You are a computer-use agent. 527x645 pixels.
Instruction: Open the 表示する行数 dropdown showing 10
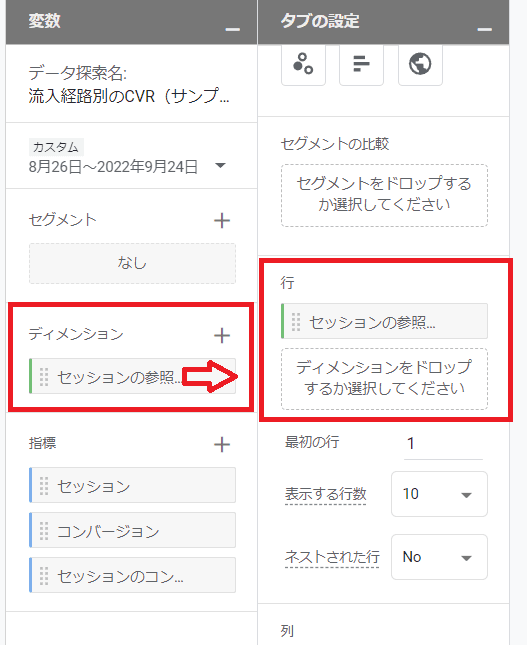439,494
